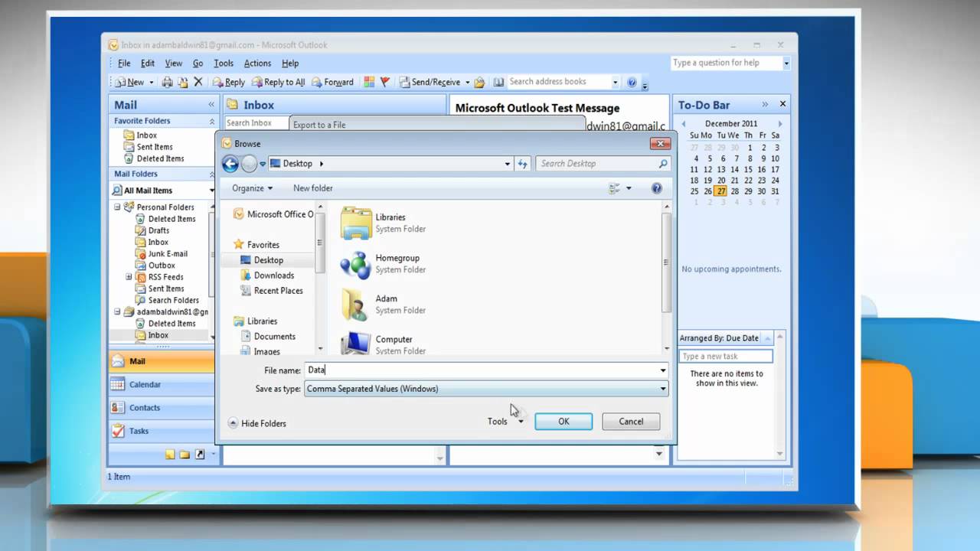Click the Delete X icon in Outlook toolbar
The width and height of the screenshot is (980, 551).
coord(198,82)
